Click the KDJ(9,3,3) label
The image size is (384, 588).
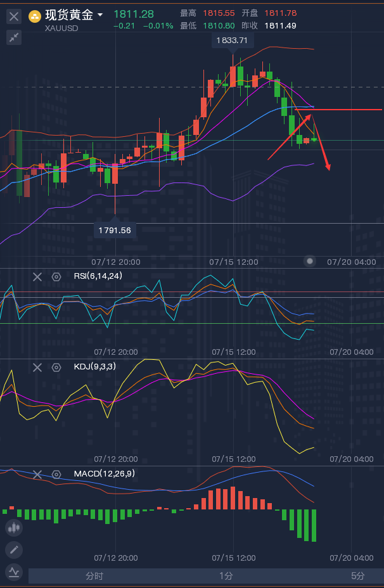(95, 366)
